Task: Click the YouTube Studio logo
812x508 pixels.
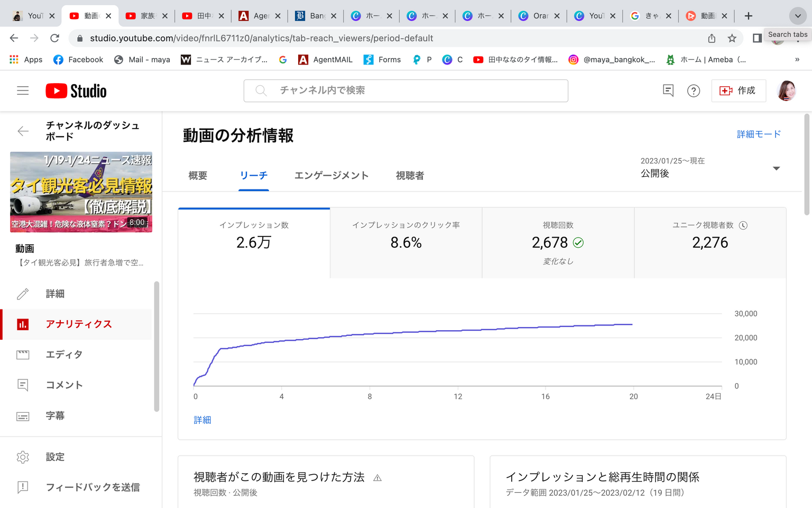Action: tap(76, 91)
